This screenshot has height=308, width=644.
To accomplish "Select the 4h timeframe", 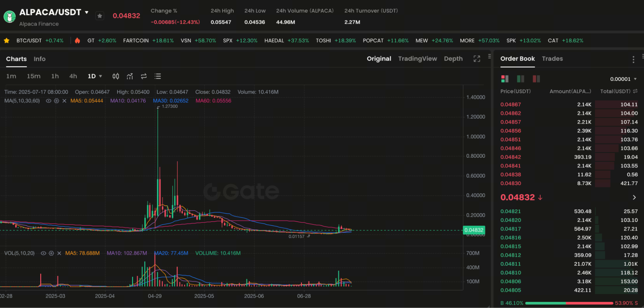I will (x=73, y=76).
